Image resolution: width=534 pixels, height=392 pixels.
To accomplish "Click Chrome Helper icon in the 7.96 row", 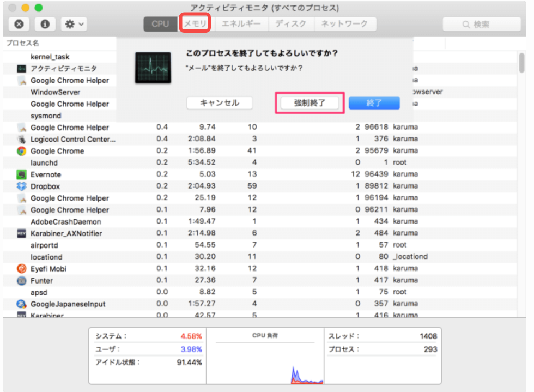I will click(x=22, y=210).
